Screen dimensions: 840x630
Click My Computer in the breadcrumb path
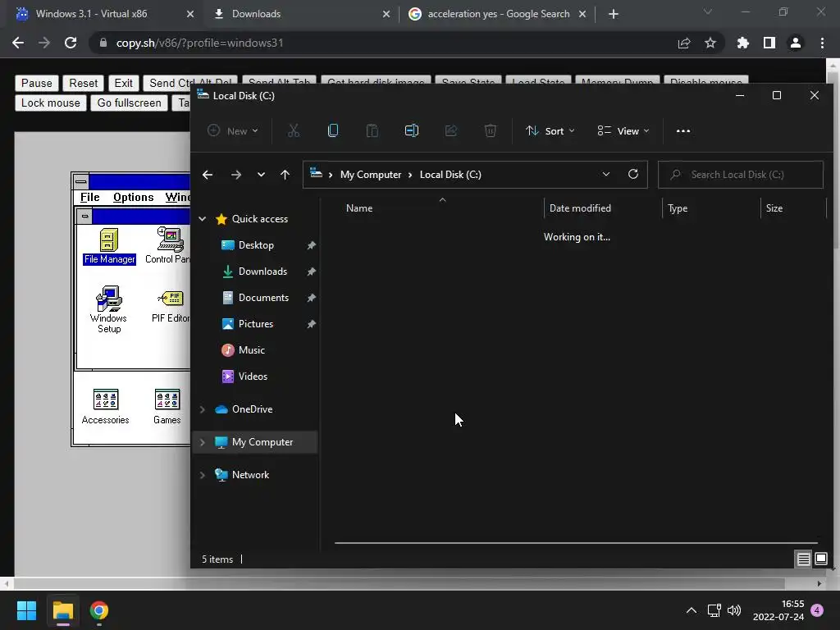point(371,175)
